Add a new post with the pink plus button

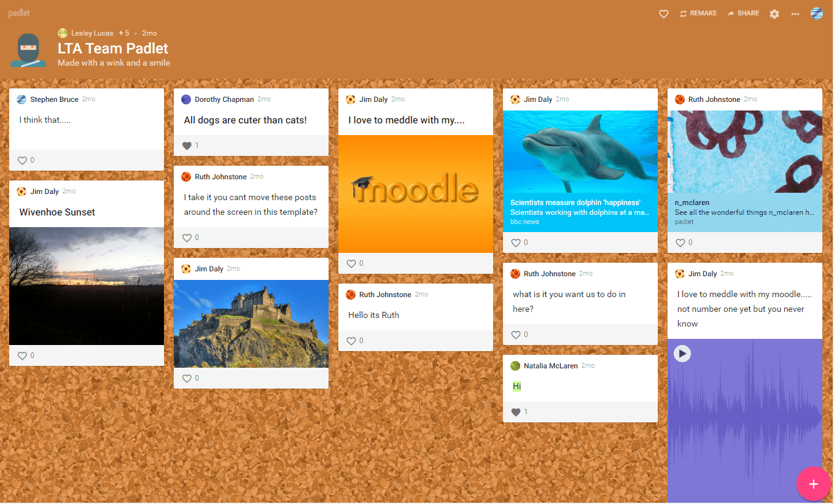[814, 484]
